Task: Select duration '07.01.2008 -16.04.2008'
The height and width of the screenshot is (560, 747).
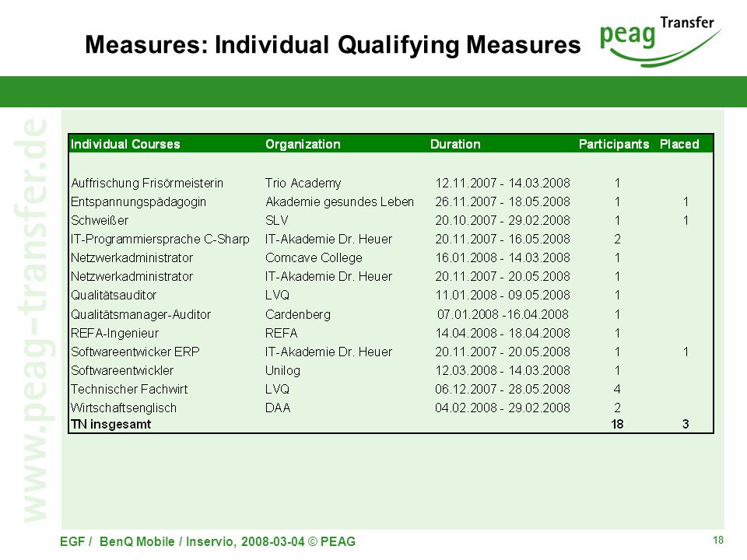Action: (503, 314)
